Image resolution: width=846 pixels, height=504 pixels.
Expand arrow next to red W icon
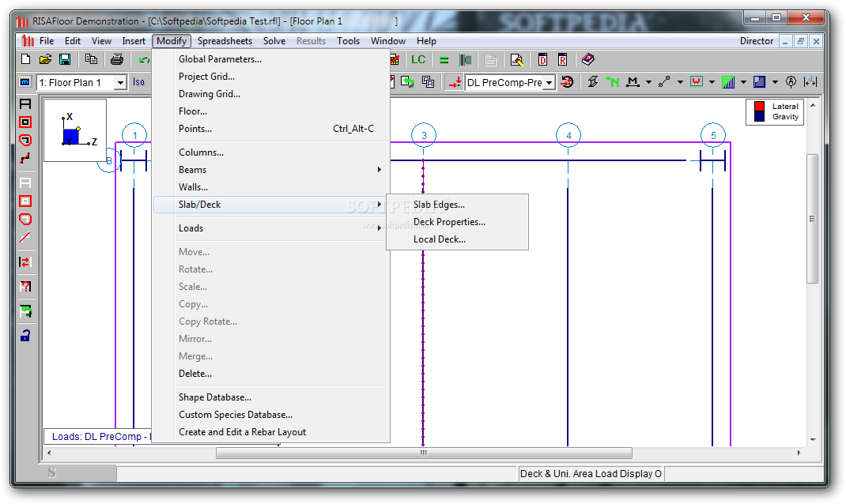click(712, 82)
